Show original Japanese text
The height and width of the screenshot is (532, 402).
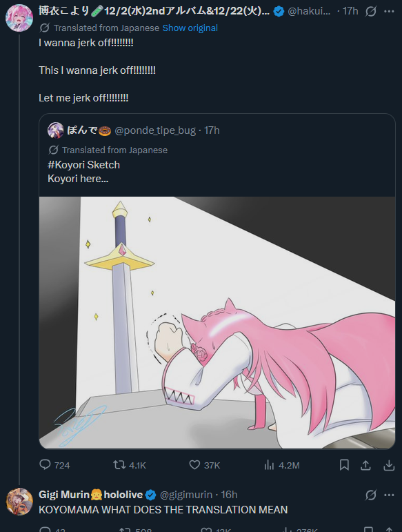click(x=190, y=28)
